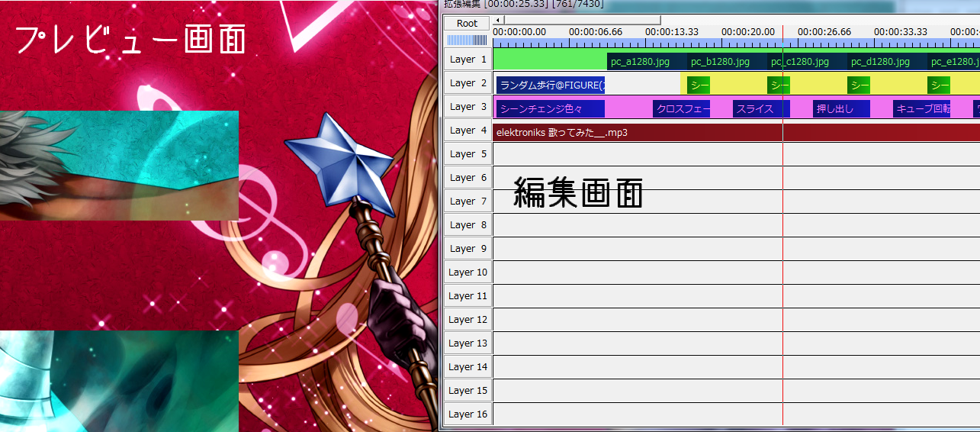Select the シーンチェンジ色々 clip on Layer 3
The width and height of the screenshot is (980, 432).
pos(551,109)
